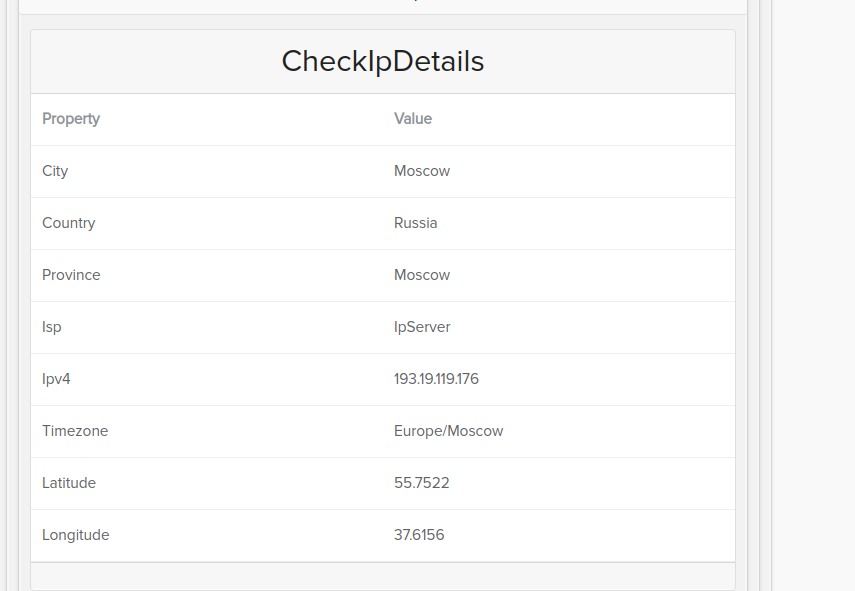Click the Latitude row label

[x=69, y=483]
